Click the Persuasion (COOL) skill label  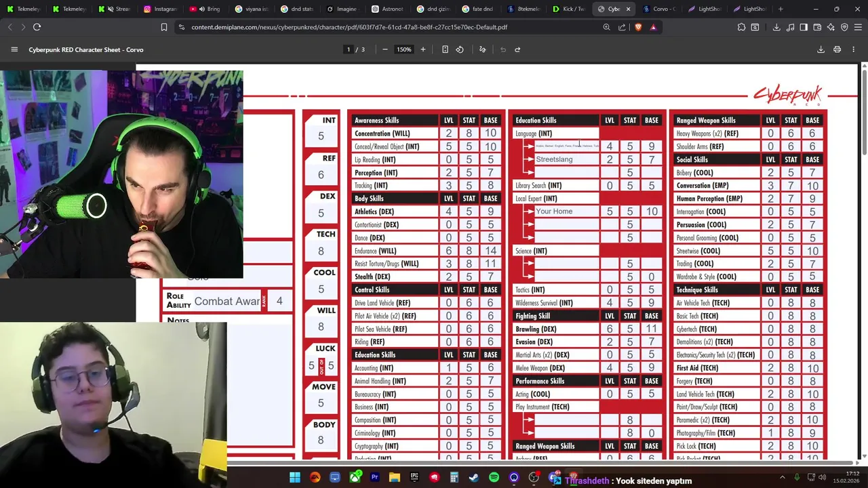(x=701, y=224)
